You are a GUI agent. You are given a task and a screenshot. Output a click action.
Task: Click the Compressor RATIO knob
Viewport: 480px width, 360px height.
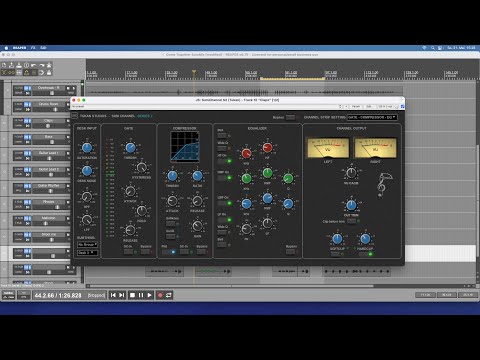click(x=197, y=176)
